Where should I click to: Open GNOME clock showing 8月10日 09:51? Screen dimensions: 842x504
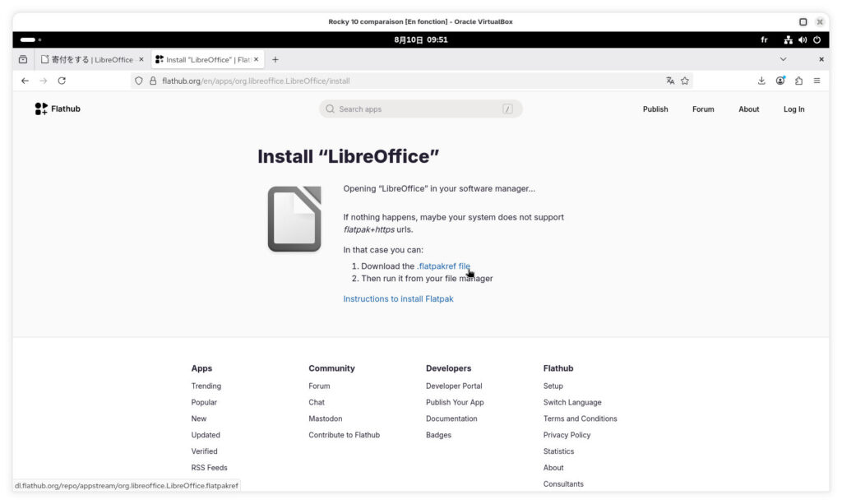(x=420, y=39)
